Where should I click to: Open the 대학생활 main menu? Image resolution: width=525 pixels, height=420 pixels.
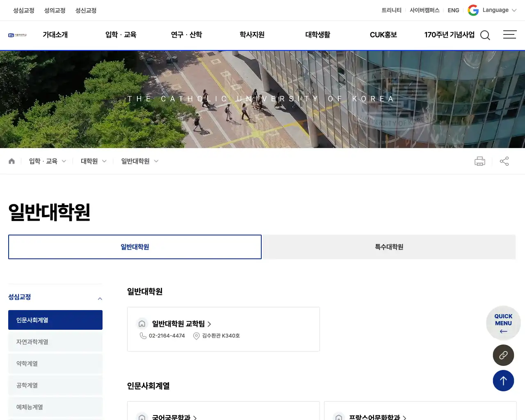point(317,35)
